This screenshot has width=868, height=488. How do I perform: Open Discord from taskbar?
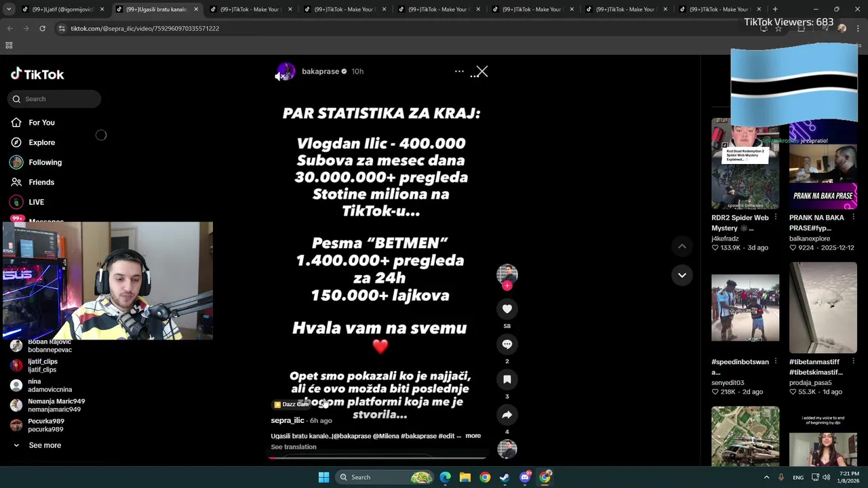click(x=524, y=477)
